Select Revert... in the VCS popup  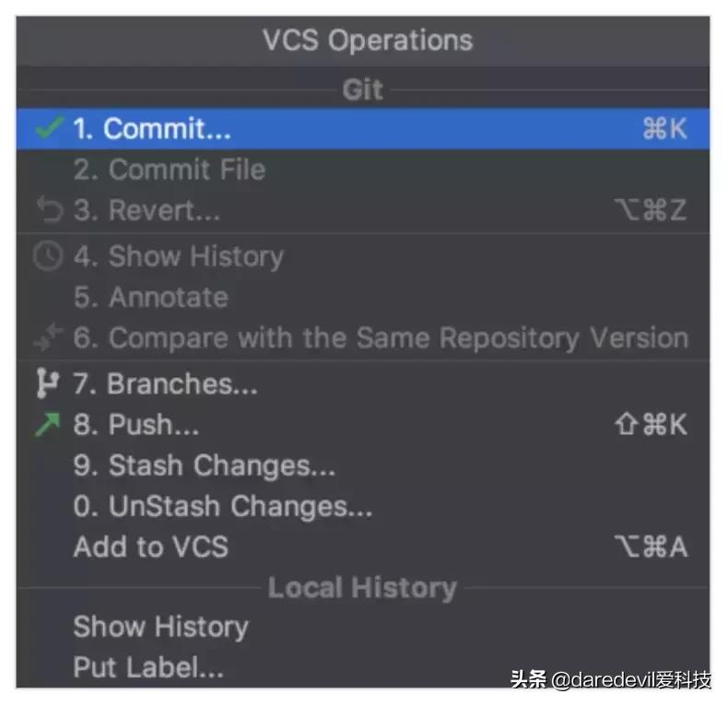[x=147, y=210]
